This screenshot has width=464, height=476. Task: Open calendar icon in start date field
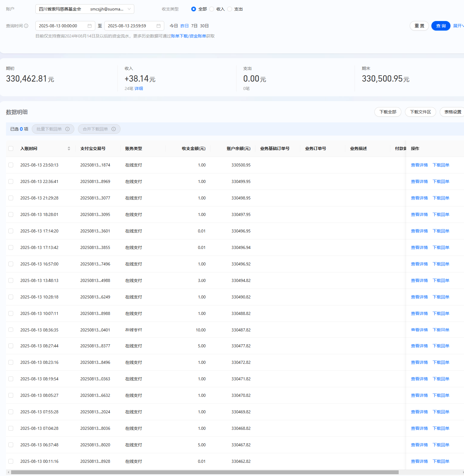point(90,26)
